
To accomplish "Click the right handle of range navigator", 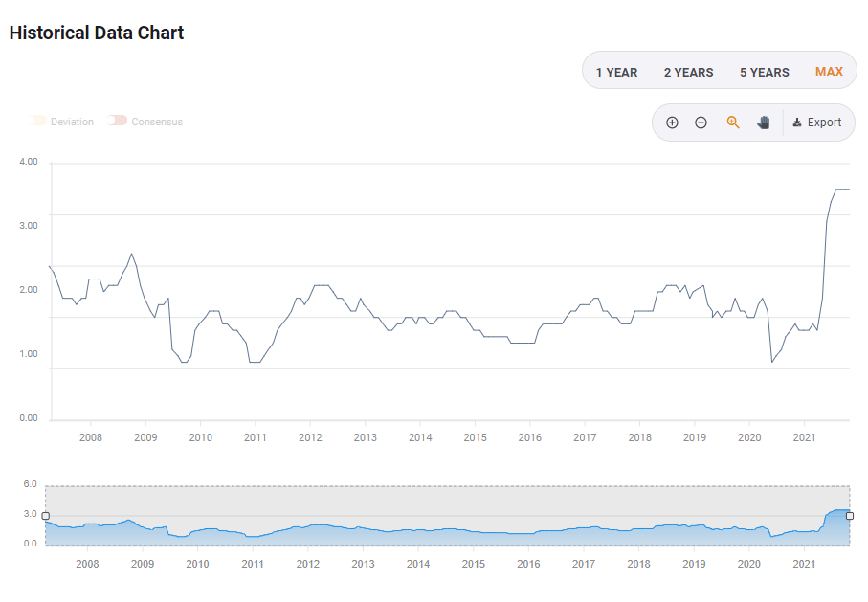I will point(850,516).
